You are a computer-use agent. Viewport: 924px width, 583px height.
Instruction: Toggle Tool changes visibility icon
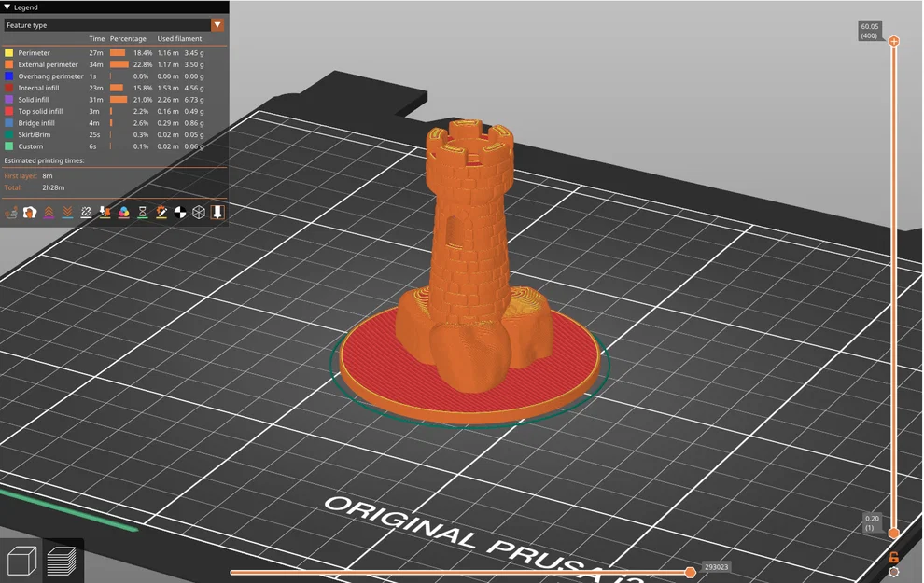click(105, 213)
